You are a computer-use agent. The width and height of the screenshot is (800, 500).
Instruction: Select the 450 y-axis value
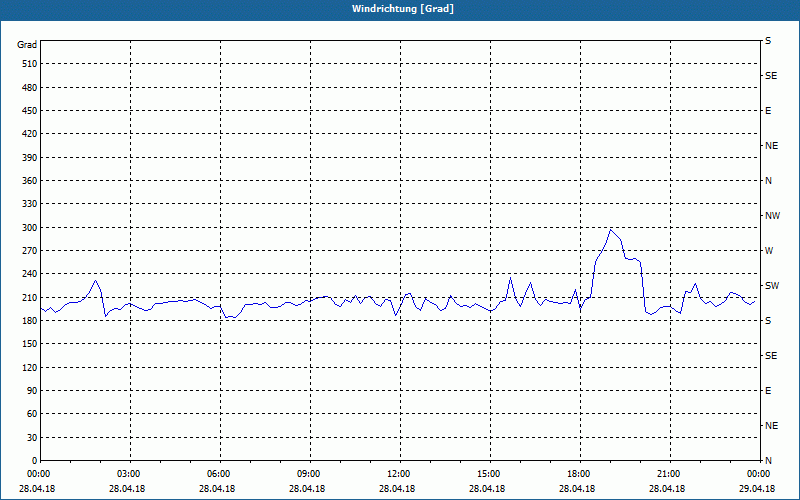click(x=30, y=111)
